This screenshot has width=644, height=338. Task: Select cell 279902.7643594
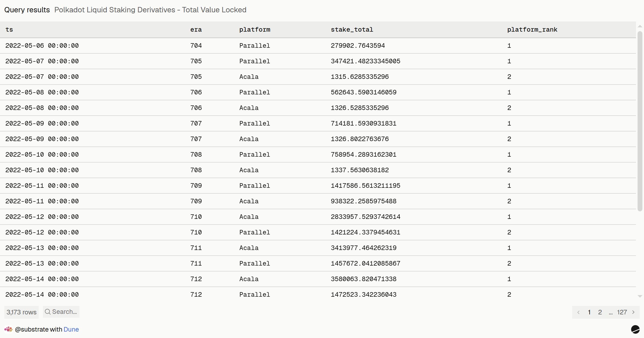358,46
